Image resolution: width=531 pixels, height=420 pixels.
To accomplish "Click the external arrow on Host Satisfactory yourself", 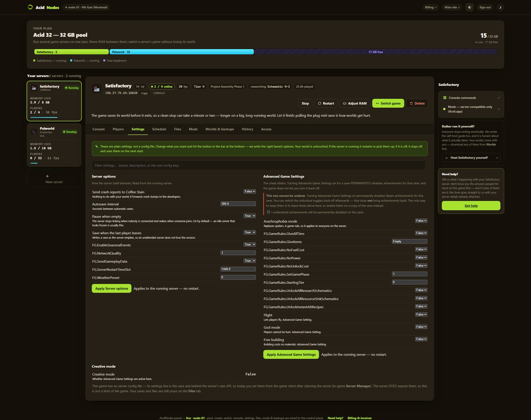I will [x=497, y=158].
